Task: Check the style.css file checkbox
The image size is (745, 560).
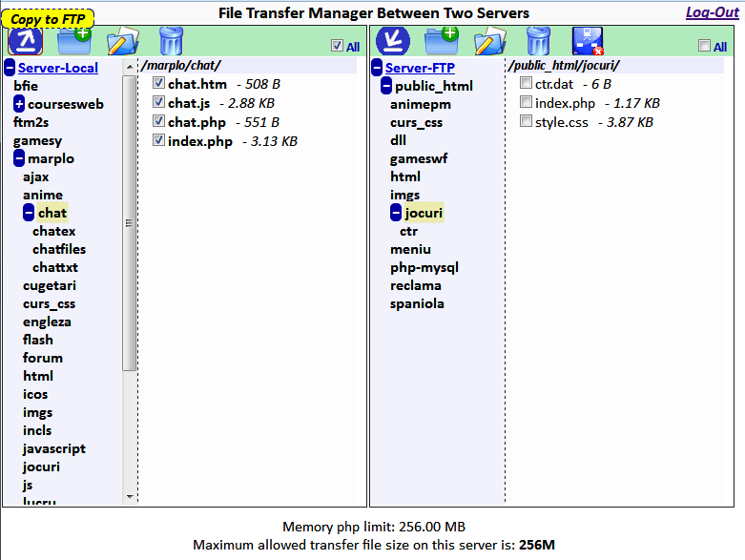Action: (x=526, y=121)
